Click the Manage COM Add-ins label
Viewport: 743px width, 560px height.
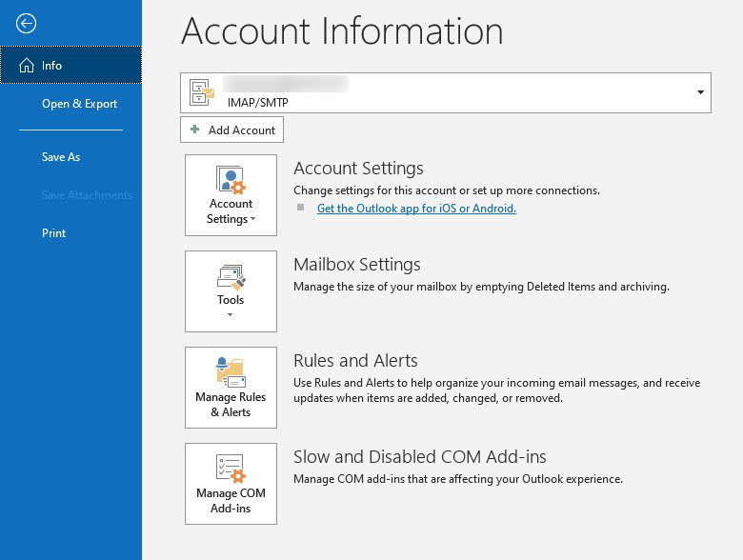231,501
